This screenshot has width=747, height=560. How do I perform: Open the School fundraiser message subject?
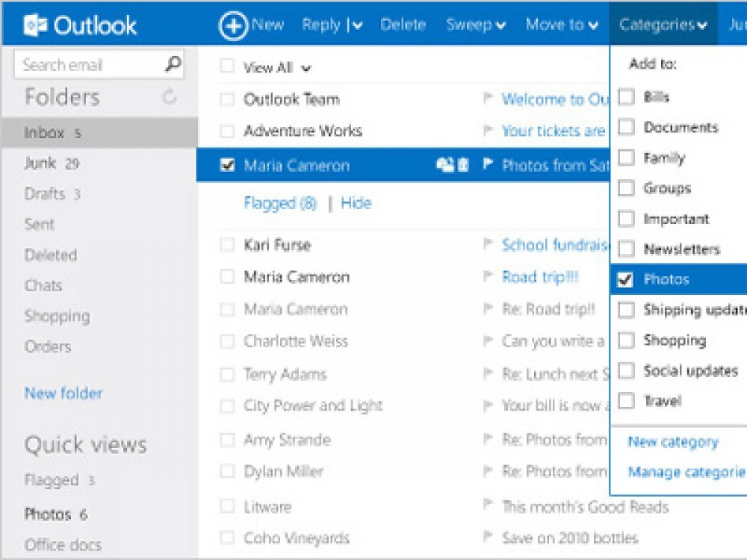click(556, 245)
